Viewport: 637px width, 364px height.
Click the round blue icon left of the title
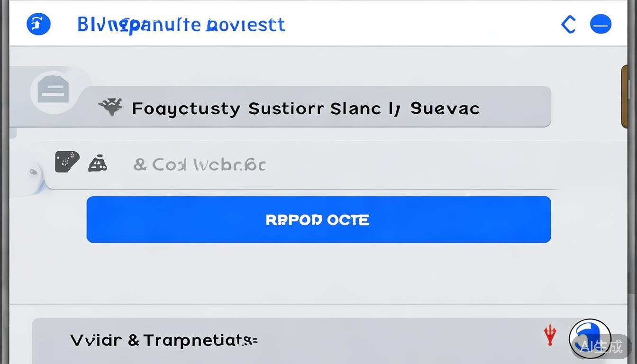[38, 24]
